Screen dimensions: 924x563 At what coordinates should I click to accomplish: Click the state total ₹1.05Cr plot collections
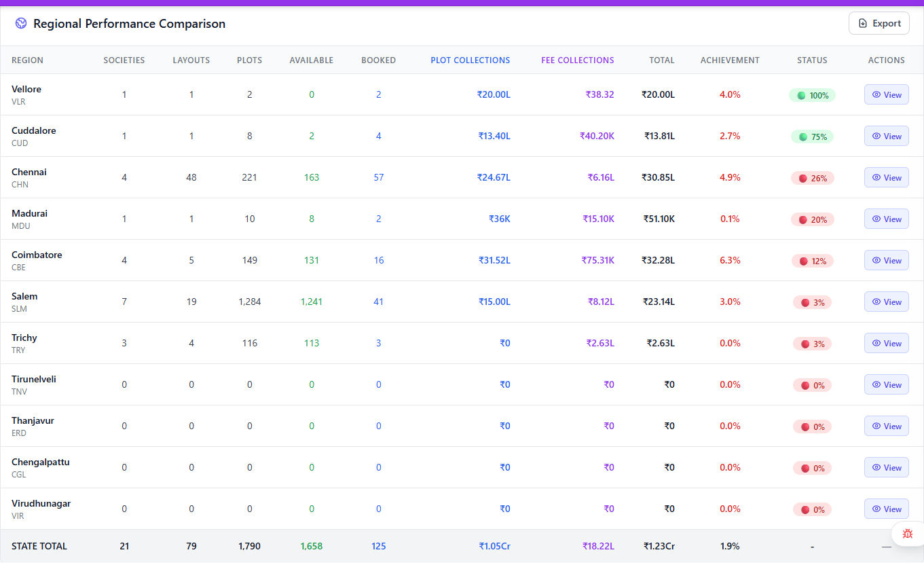(494, 546)
